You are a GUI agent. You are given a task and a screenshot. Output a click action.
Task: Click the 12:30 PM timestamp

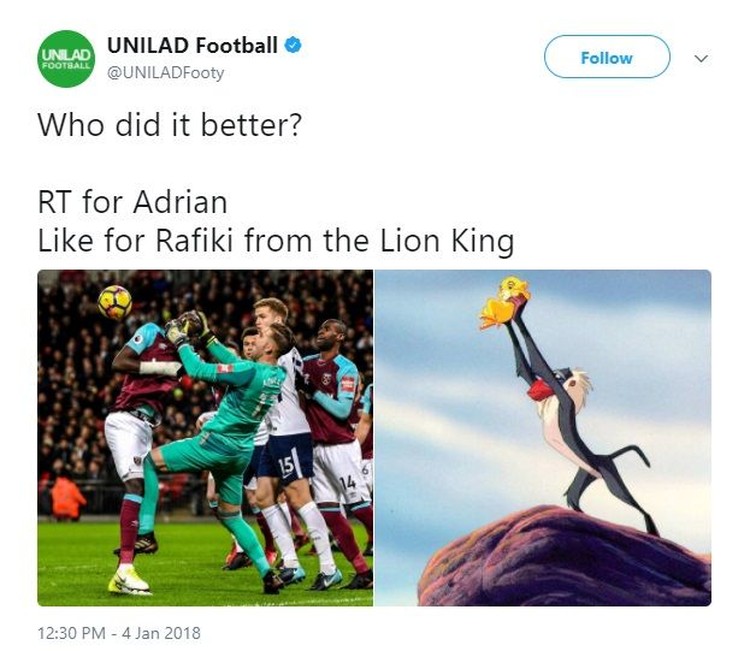[x=72, y=633]
